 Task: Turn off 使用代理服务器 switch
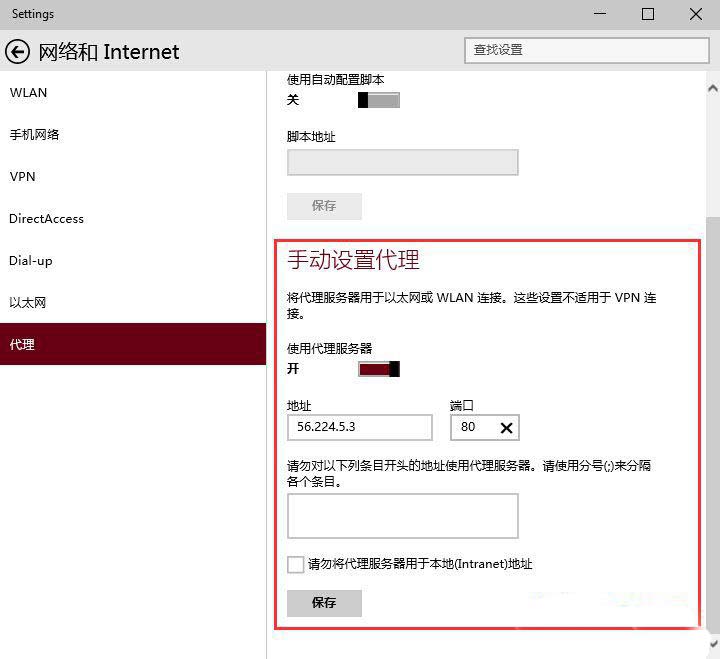(x=379, y=369)
